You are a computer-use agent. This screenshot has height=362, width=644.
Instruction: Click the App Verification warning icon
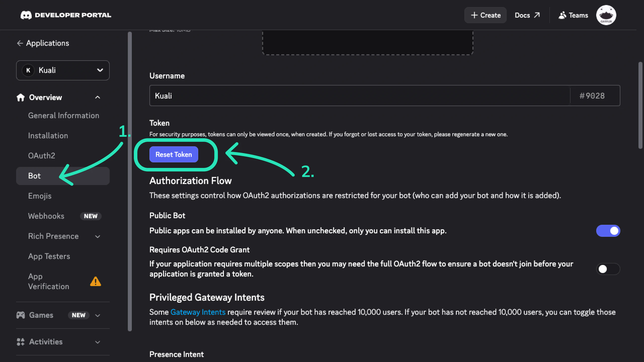96,281
